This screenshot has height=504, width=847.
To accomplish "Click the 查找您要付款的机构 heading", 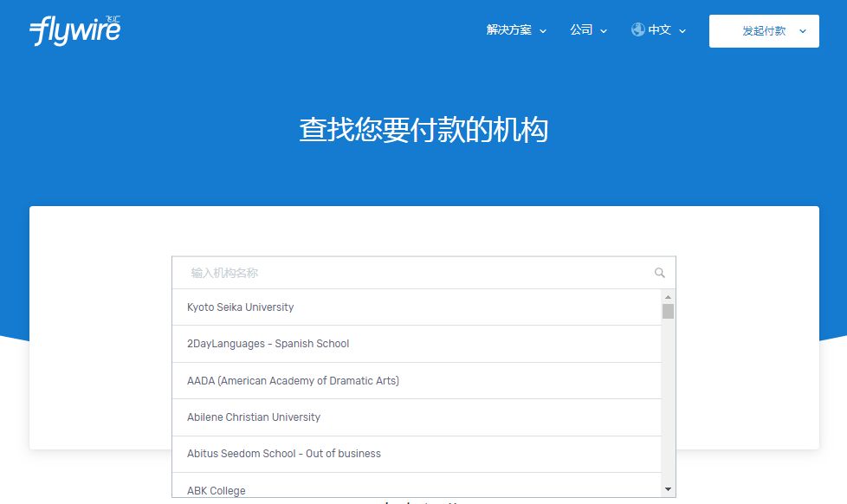I will [x=423, y=128].
